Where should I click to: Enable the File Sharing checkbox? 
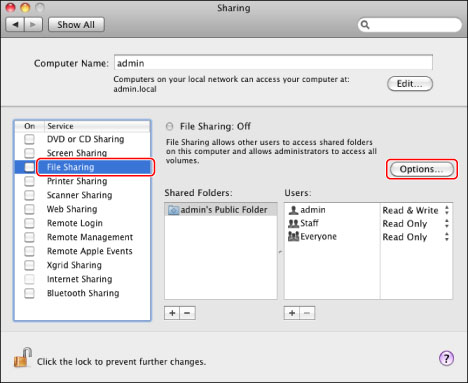point(29,167)
